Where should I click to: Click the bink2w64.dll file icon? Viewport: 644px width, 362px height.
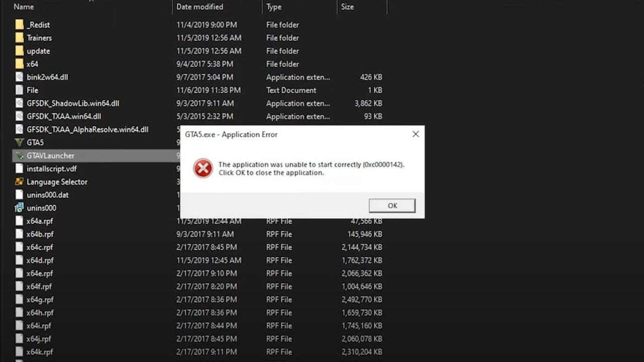point(20,77)
